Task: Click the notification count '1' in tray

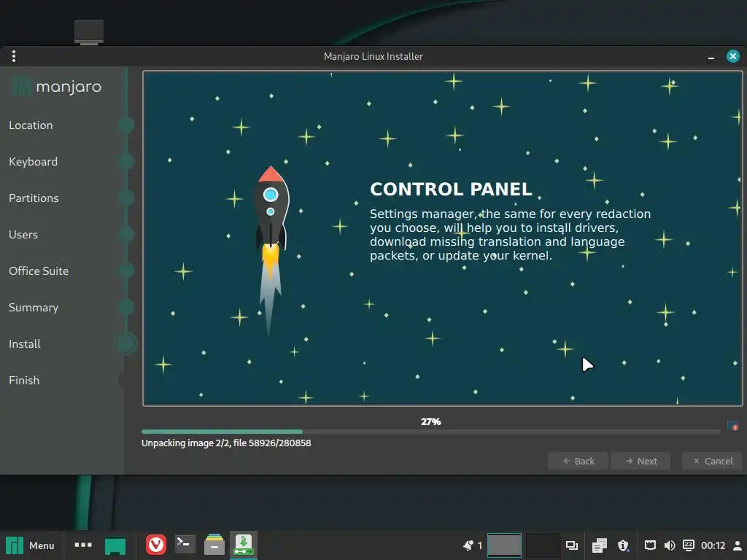Action: (x=480, y=545)
